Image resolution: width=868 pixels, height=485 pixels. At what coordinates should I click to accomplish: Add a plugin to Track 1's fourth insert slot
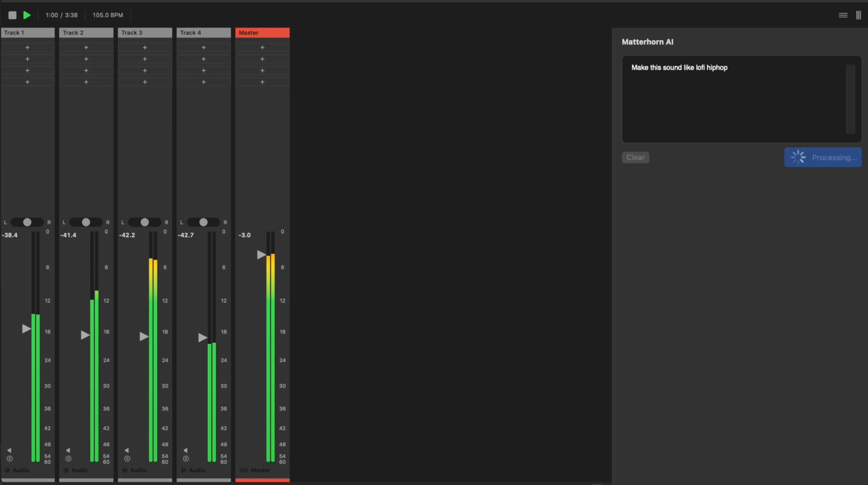coord(28,82)
